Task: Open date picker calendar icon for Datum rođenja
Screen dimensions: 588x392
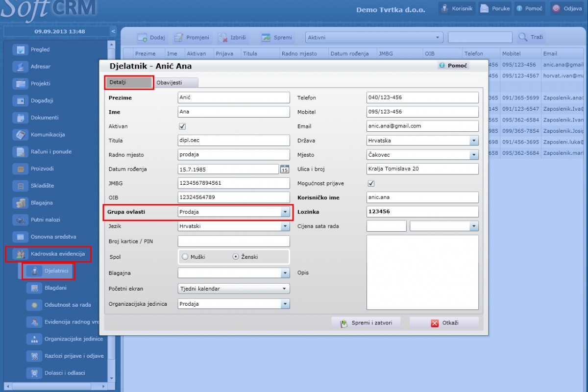Action: (x=285, y=169)
